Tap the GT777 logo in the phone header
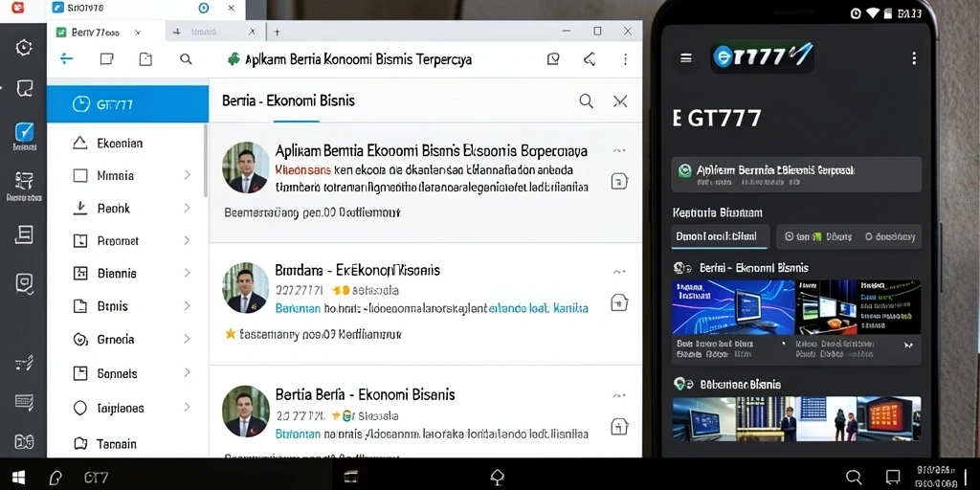The image size is (980, 490). click(x=762, y=57)
